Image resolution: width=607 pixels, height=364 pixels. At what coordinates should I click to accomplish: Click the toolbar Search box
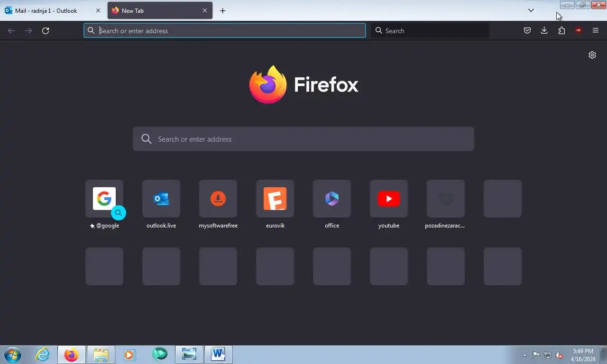click(x=430, y=31)
